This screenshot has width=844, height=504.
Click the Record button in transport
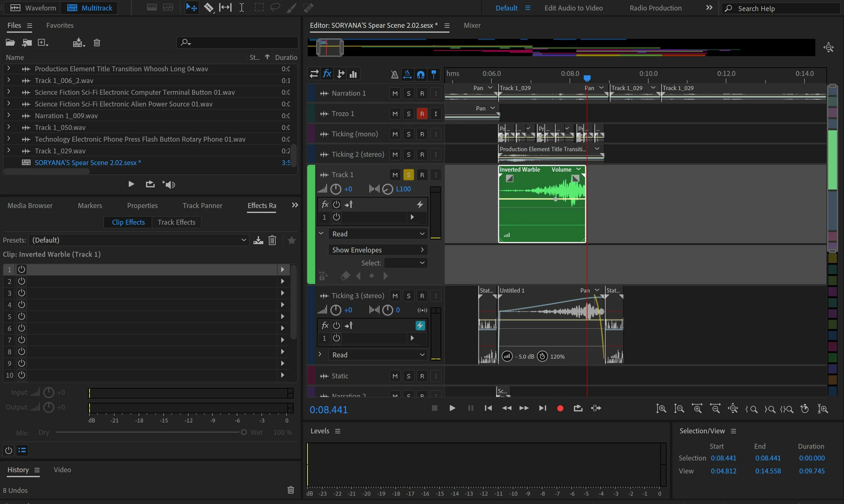click(x=560, y=408)
